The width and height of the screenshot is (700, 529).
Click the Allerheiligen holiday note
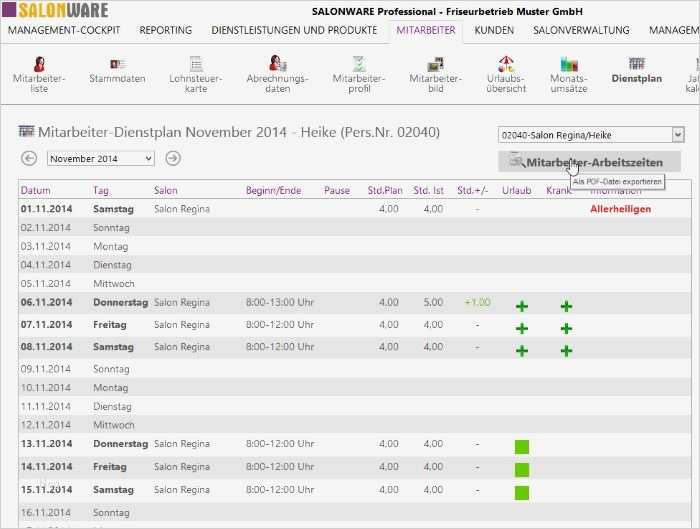click(621, 209)
